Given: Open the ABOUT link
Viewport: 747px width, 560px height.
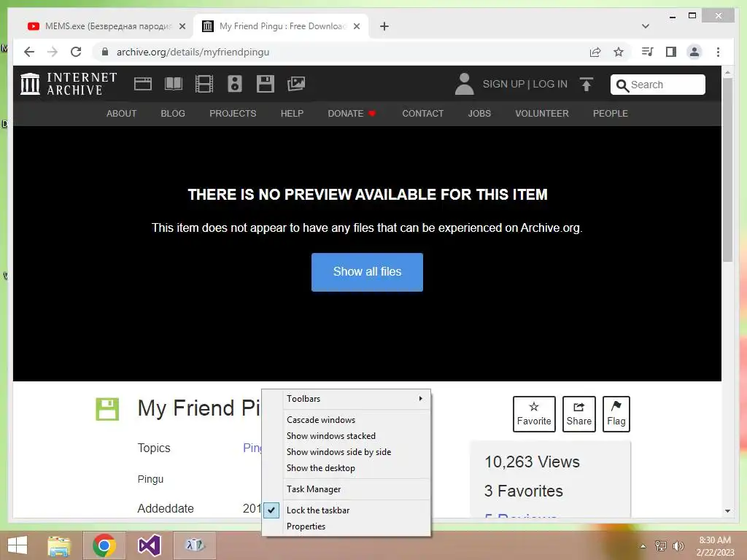Looking at the screenshot, I should 122,113.
